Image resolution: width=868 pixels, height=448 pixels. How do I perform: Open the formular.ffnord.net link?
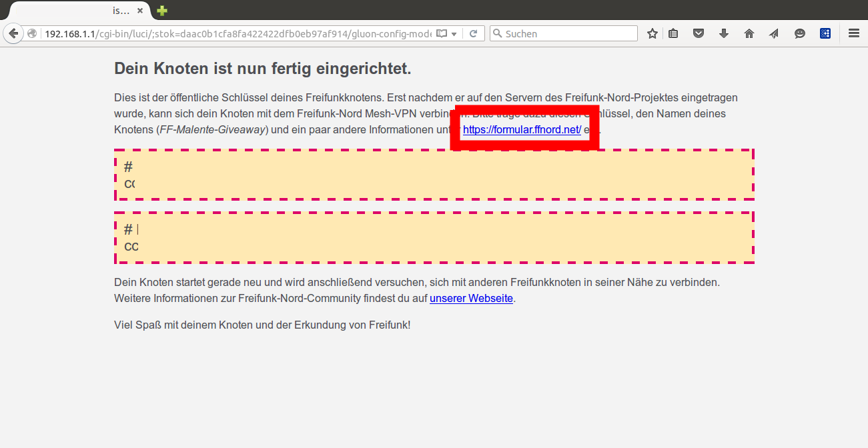(522, 130)
